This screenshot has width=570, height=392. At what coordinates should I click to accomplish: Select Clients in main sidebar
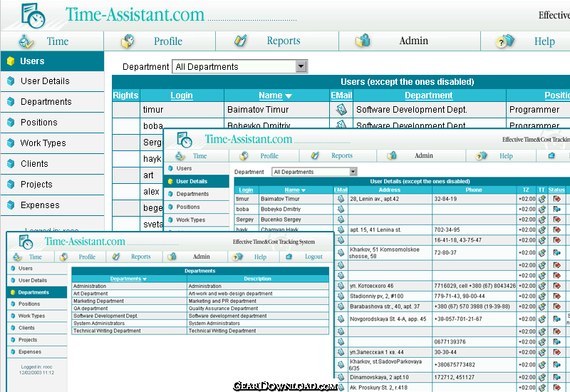point(52,164)
